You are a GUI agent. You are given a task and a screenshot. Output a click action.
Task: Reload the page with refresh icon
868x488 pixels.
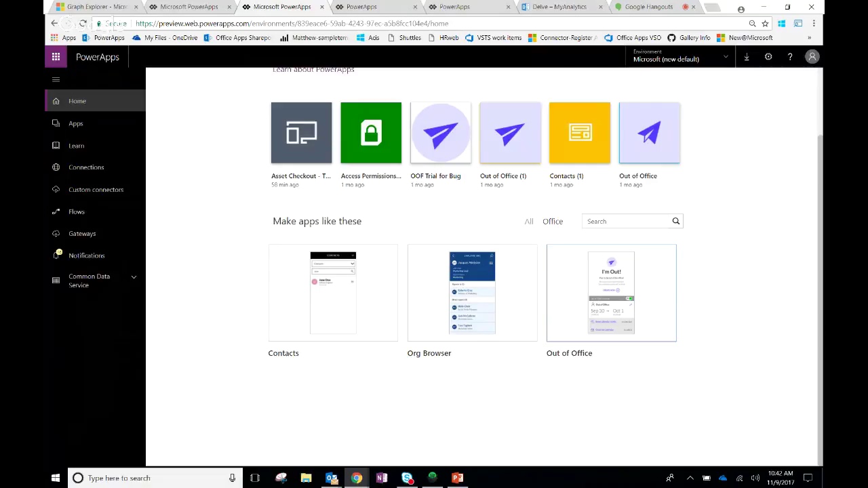pyautogui.click(x=83, y=23)
